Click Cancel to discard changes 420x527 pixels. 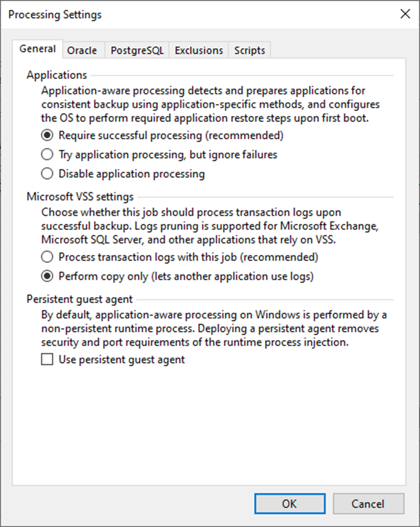[x=368, y=504]
